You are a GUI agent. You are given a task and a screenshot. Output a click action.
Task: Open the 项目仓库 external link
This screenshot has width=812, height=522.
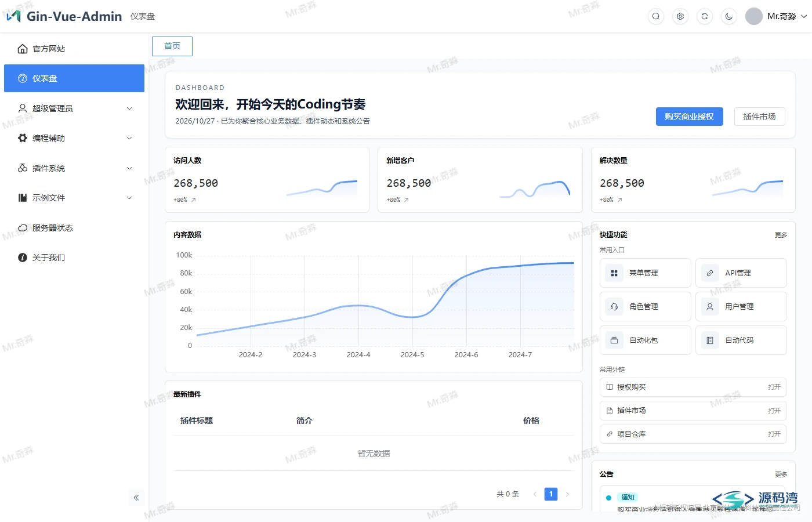tap(693, 434)
